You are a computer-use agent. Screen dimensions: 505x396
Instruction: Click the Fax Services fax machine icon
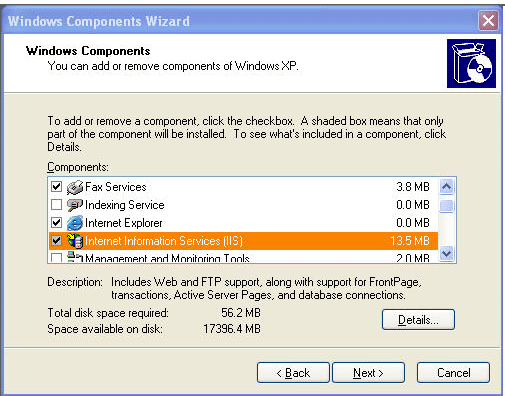pos(75,187)
